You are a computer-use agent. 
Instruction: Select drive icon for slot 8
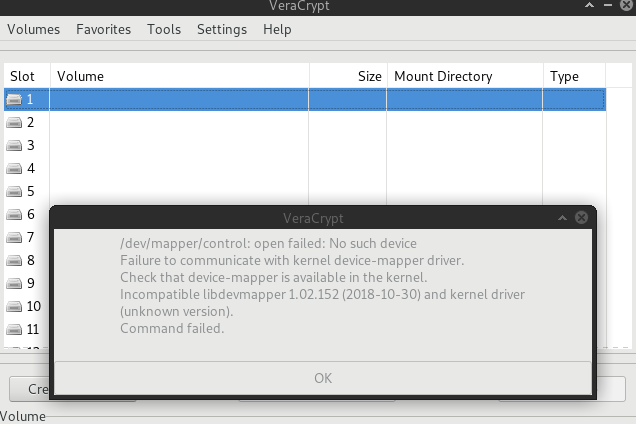[x=14, y=260]
